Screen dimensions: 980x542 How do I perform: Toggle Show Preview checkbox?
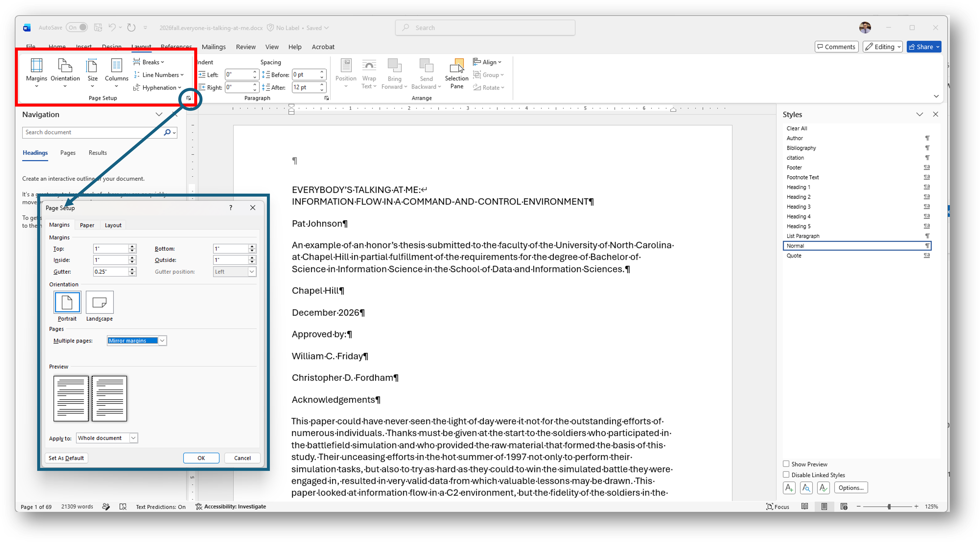[x=786, y=464]
